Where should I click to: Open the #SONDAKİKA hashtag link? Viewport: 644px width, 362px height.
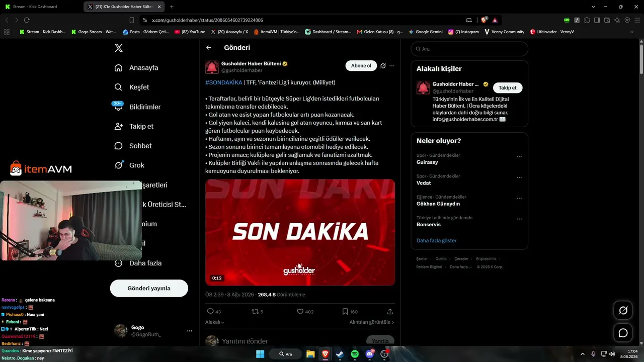coord(224,82)
